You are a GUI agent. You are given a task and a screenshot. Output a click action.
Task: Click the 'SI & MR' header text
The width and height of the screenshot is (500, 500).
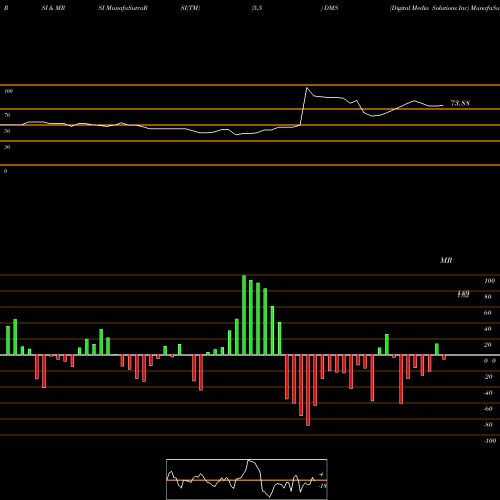tap(53, 8)
